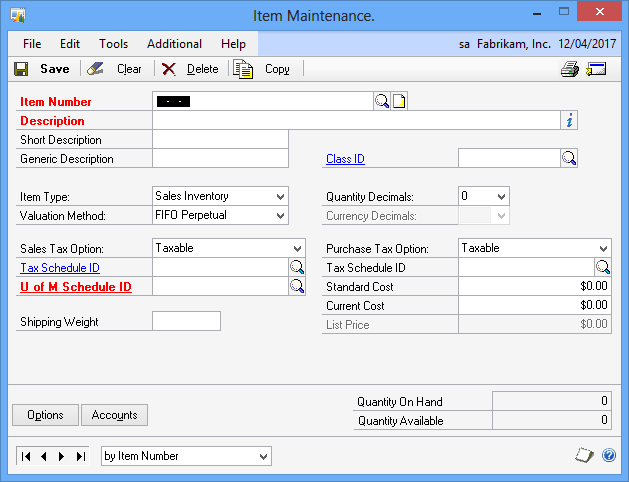Click the Item Number lookup magnifier
Image resolution: width=629 pixels, height=482 pixels.
(x=381, y=101)
